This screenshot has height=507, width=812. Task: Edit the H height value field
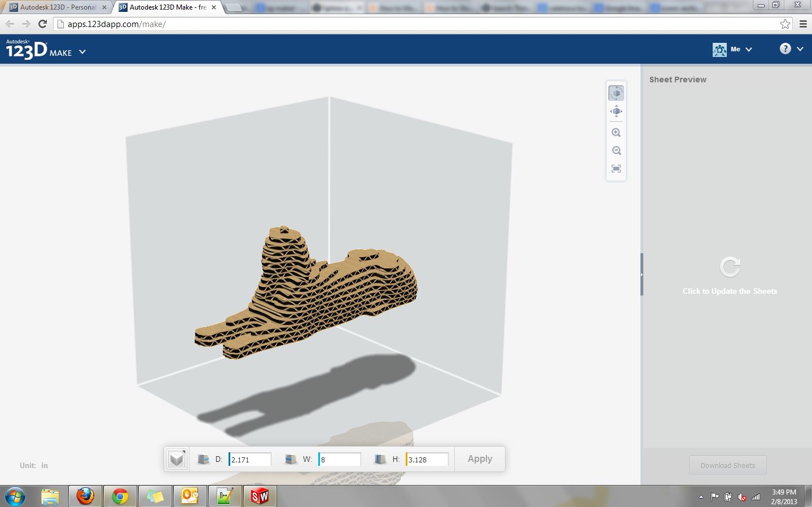[427, 460]
